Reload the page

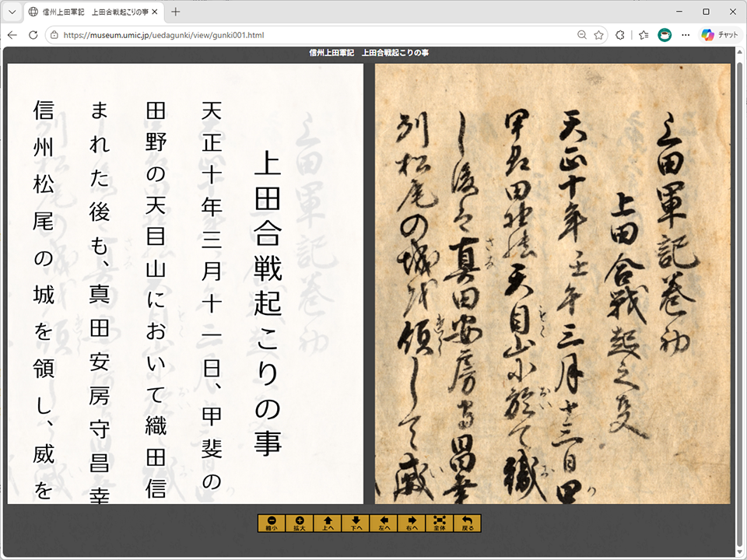(x=33, y=35)
